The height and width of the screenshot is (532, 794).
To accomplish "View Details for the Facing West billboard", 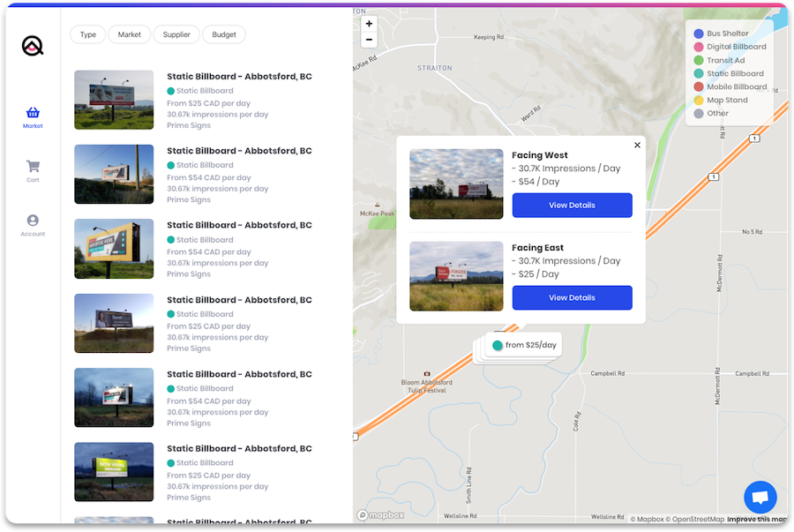I will click(572, 205).
